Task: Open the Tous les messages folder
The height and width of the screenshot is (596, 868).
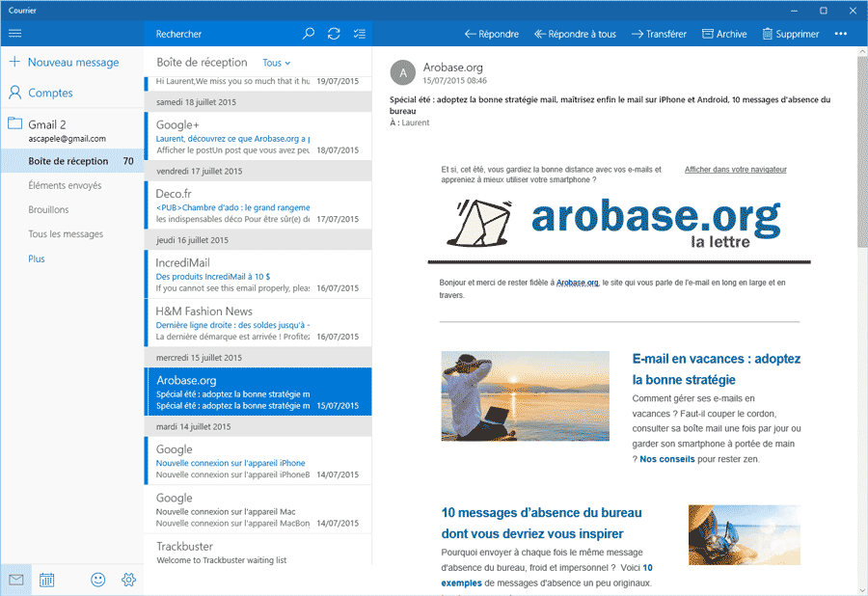Action: (x=66, y=234)
